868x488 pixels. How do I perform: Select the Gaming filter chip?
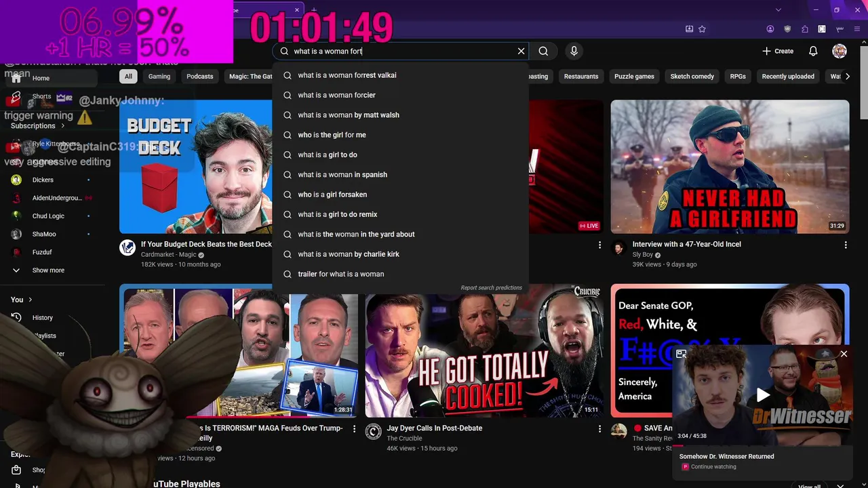[x=159, y=77]
